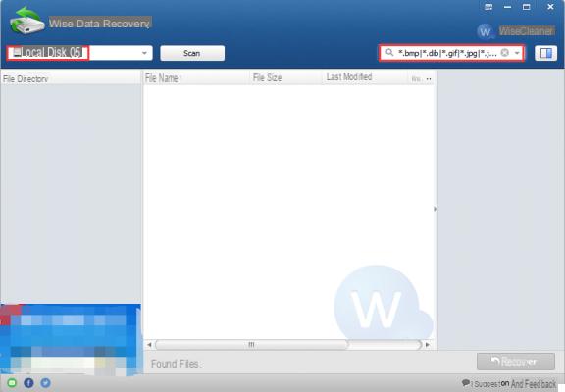The image size is (565, 392).
Task: Open the Twitter icon in status bar
Action: (x=45, y=382)
